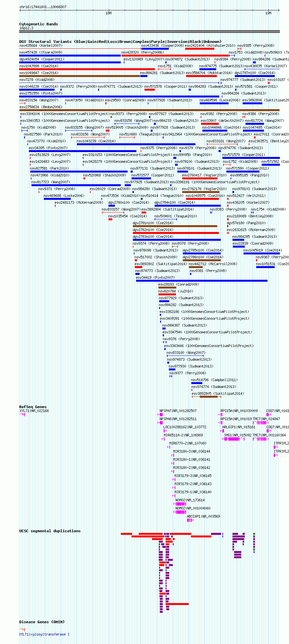Click the brown bar under nsv1049647 (Coe2014)

(80, 76)
